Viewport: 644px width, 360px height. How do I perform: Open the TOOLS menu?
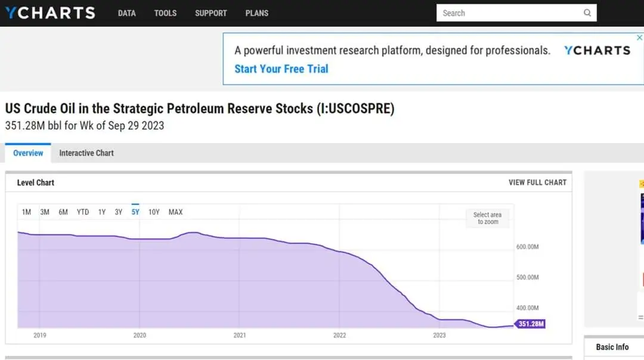[165, 13]
